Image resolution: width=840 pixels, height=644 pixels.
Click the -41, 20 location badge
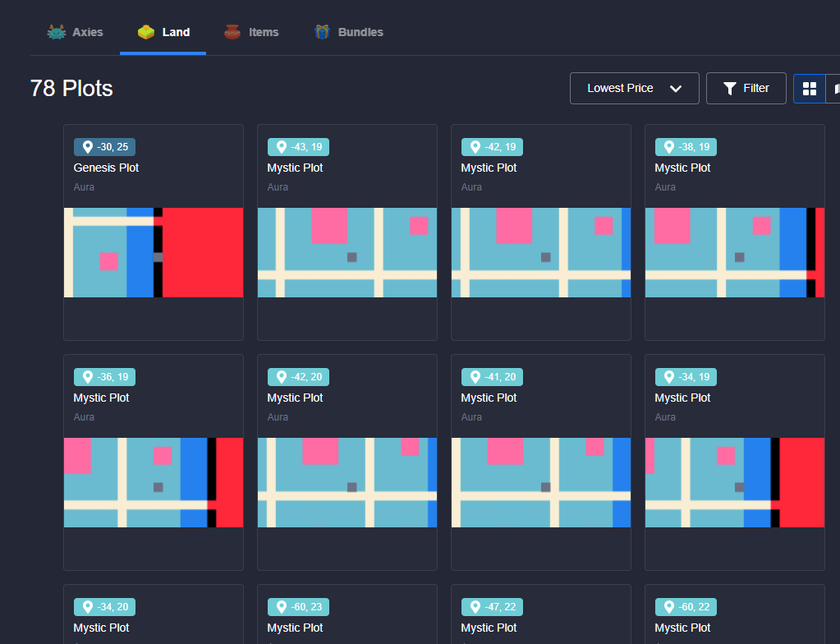pos(493,377)
